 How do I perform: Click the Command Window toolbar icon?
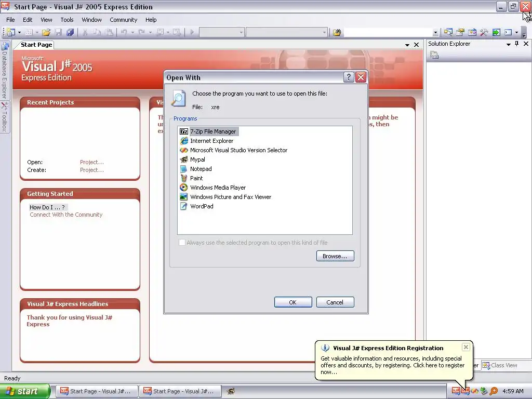tap(508, 32)
